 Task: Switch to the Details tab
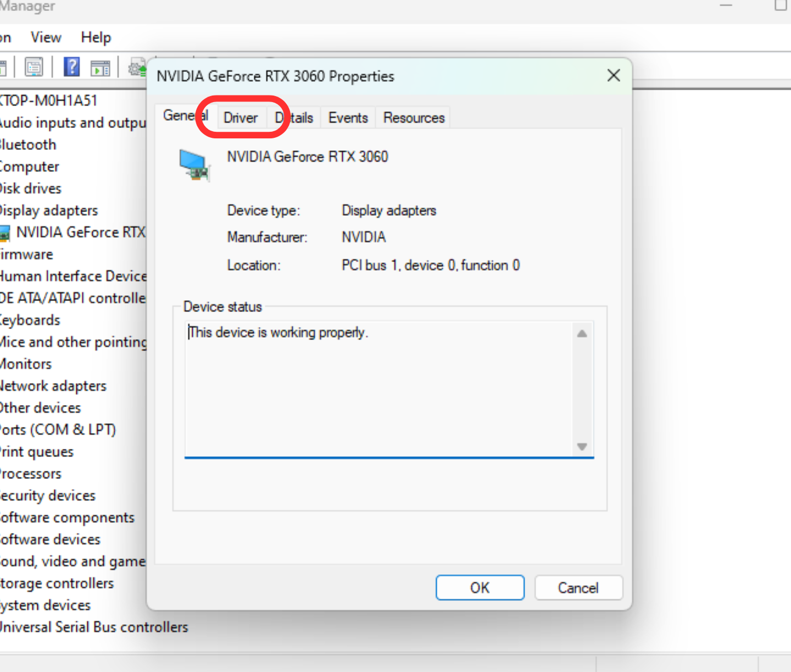[294, 117]
